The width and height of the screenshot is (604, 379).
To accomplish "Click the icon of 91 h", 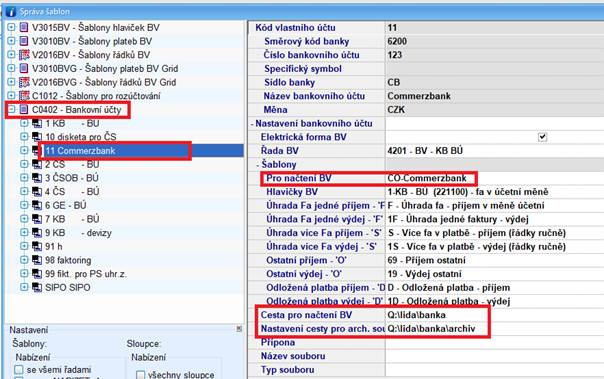I will coord(37,246).
